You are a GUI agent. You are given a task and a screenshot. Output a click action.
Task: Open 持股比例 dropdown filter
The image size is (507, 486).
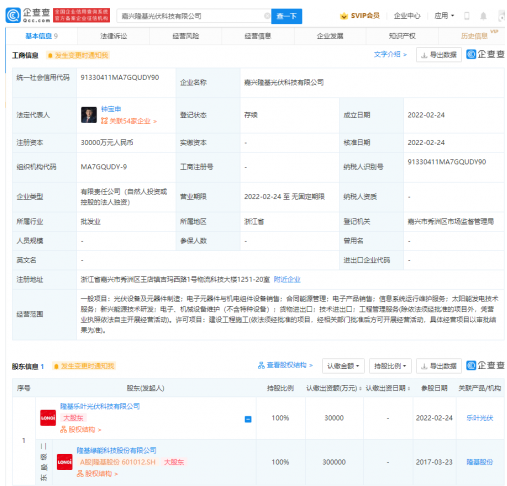click(390, 366)
